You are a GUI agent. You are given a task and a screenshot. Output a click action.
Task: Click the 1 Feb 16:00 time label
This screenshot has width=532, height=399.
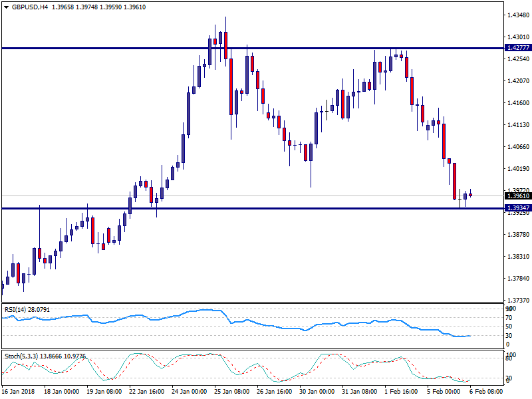pos(400,392)
